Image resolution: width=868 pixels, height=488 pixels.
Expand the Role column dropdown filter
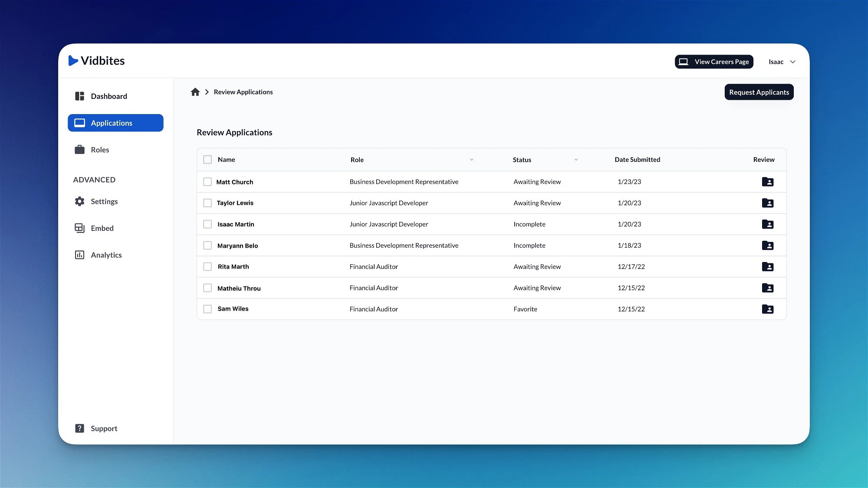[x=472, y=159]
